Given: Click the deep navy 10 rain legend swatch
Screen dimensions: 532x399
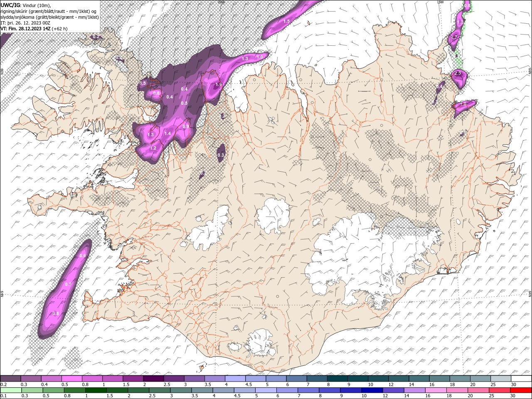Looking at the screenshot, I should coord(372,390).
